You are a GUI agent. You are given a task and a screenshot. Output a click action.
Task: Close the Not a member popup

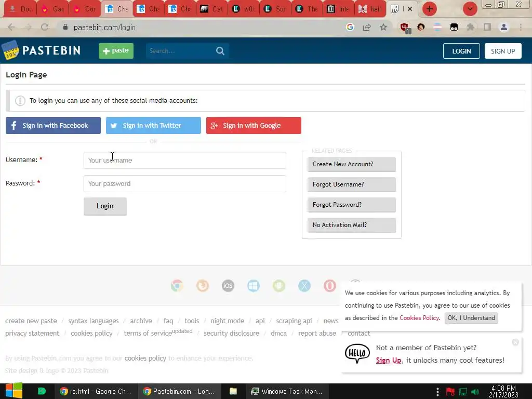coord(515,342)
